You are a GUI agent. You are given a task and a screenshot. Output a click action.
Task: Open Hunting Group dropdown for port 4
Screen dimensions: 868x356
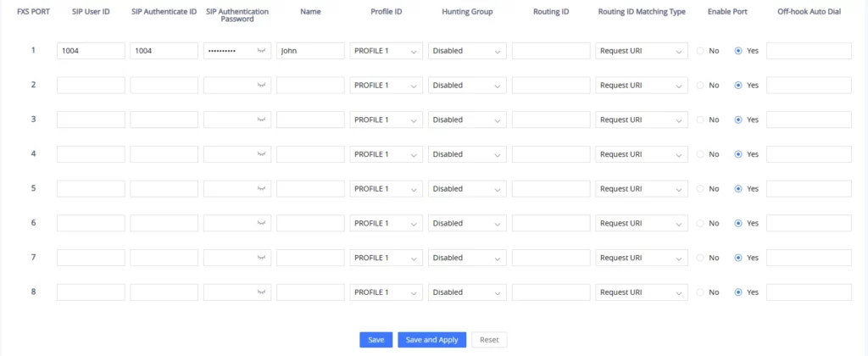click(x=467, y=154)
